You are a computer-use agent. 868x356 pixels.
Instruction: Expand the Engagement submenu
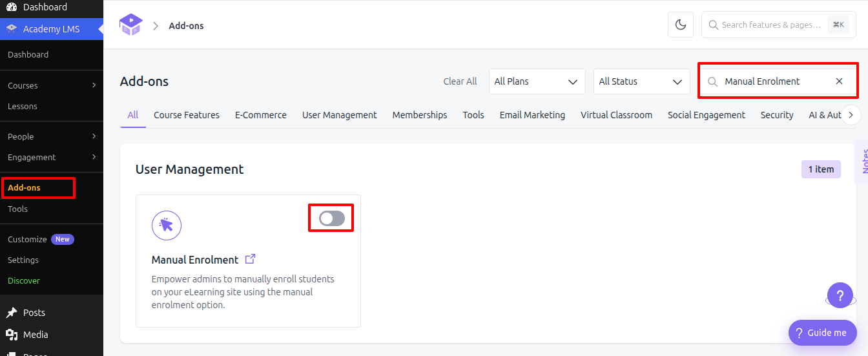[x=94, y=157]
